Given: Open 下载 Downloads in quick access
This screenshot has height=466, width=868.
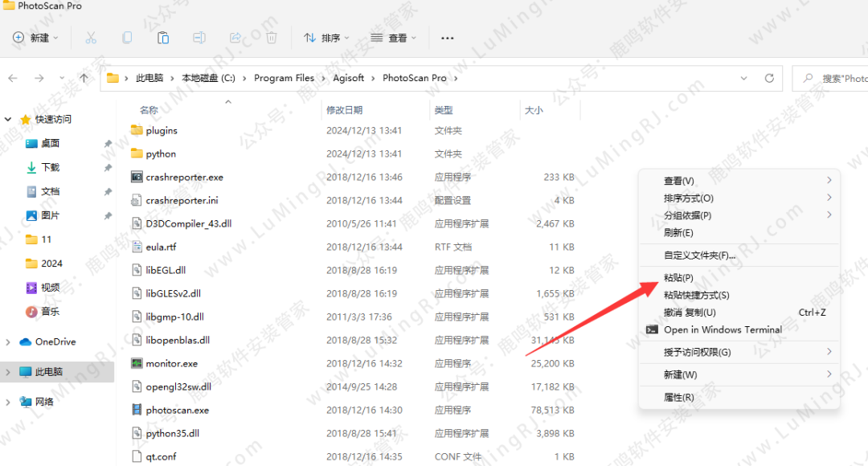Looking at the screenshot, I should [x=50, y=167].
